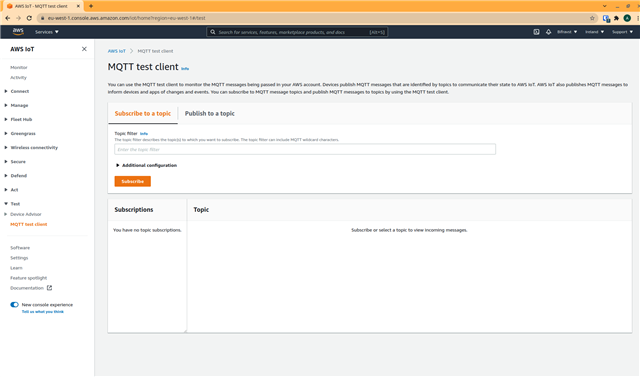Click the search magnifier icon in AWS header
The height and width of the screenshot is (377, 640).
[x=213, y=32]
